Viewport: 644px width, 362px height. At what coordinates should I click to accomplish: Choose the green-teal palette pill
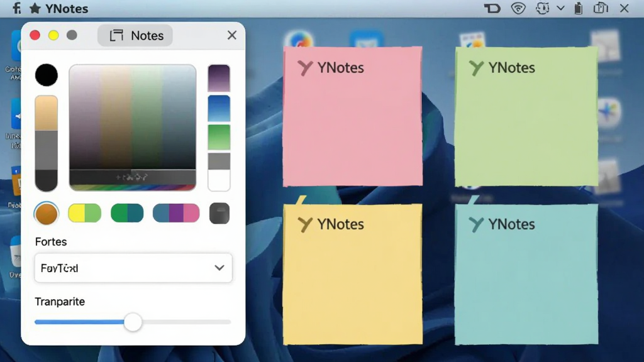pyautogui.click(x=127, y=213)
